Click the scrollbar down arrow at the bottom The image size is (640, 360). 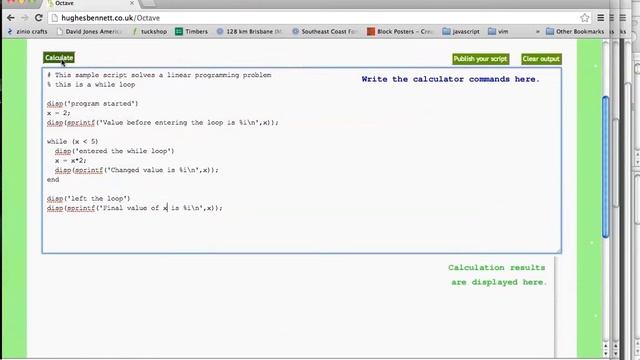[x=606, y=353]
